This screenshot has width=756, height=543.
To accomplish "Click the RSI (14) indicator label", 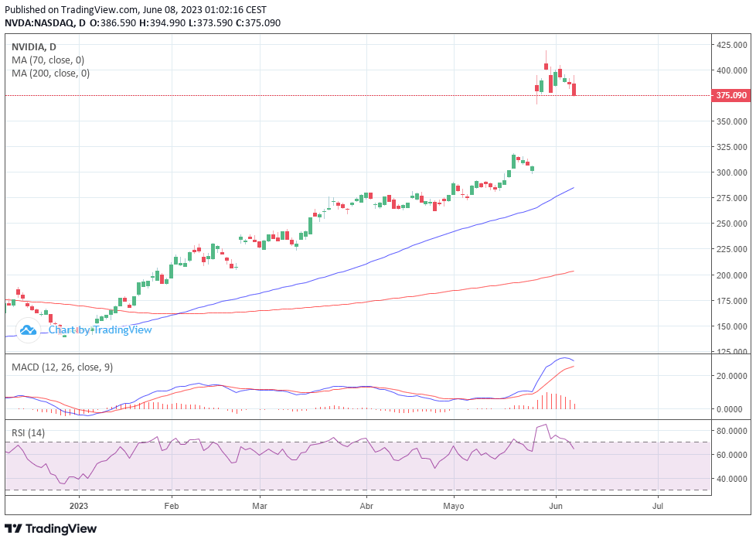I will (28, 432).
